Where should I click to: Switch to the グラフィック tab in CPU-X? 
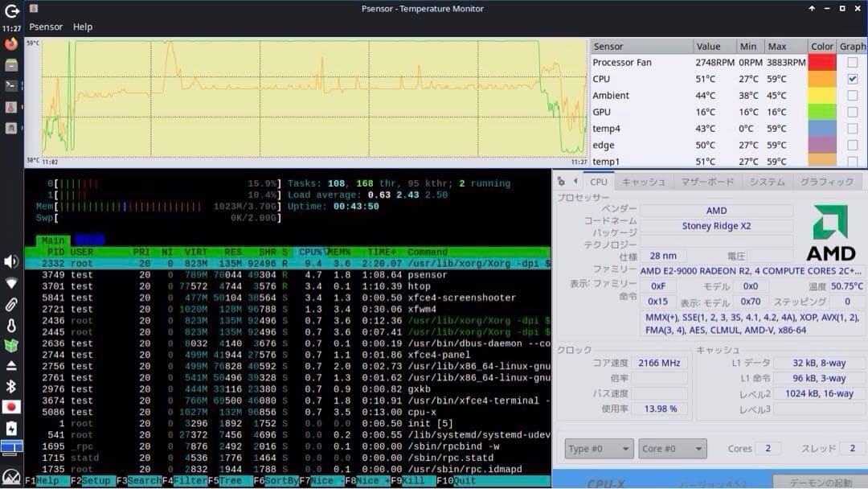point(826,182)
